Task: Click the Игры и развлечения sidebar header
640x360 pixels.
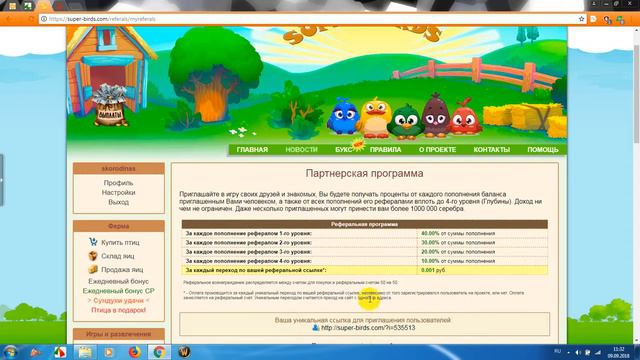Action: click(119, 334)
